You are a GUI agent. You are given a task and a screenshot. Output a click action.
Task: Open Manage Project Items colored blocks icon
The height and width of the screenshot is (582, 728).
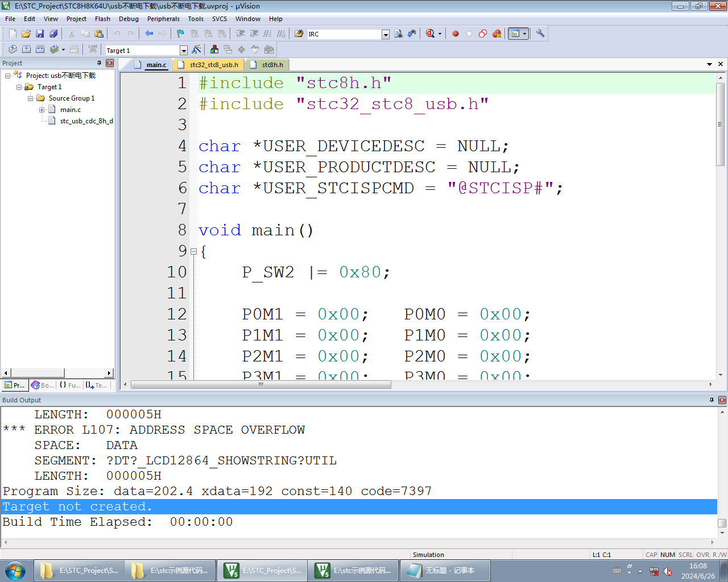(214, 50)
